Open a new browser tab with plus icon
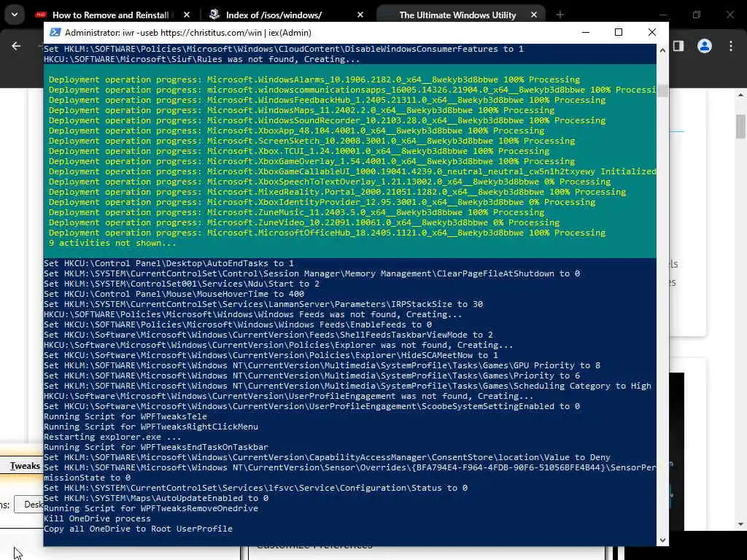The width and height of the screenshot is (747, 560). click(x=560, y=15)
